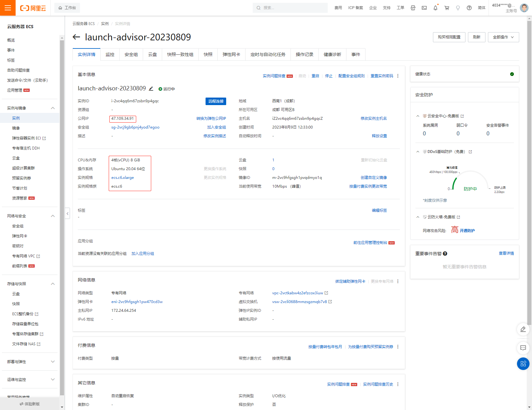Open the hamburger navigation menu
This screenshot has width=532, height=410.
[7, 8]
